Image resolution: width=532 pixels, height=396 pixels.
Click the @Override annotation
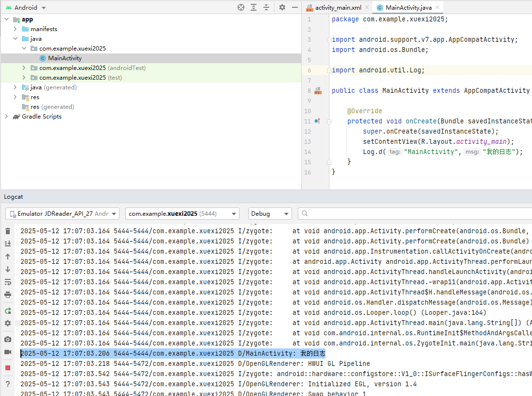(364, 111)
